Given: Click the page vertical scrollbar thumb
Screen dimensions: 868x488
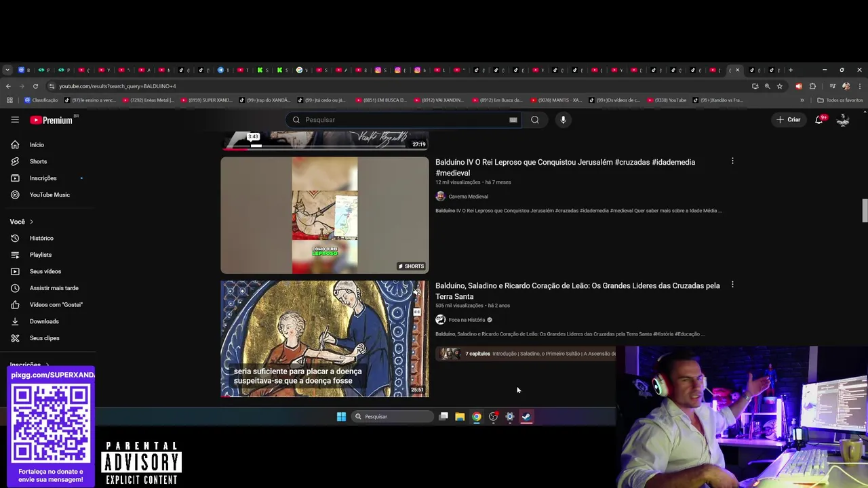Looking at the screenshot, I should pyautogui.click(x=865, y=211).
